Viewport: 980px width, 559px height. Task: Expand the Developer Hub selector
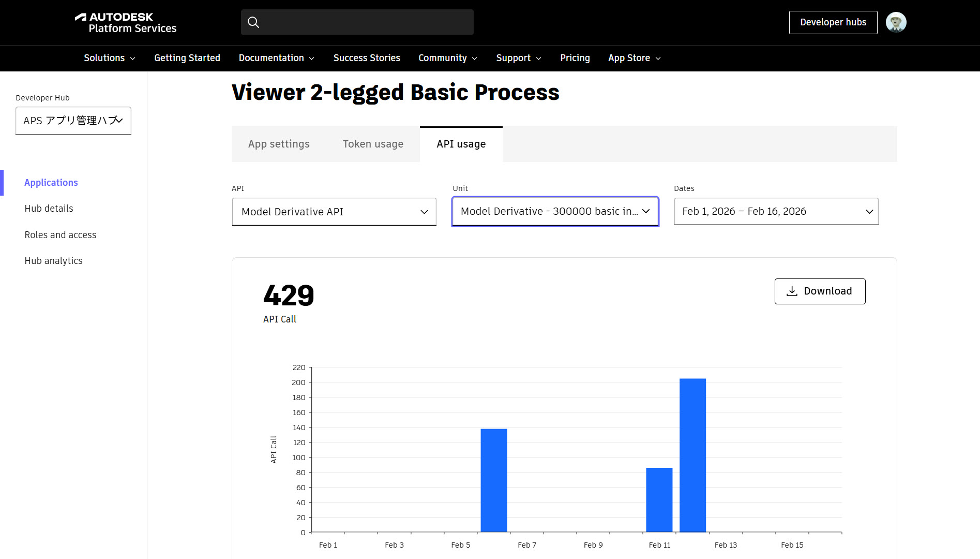tap(73, 121)
